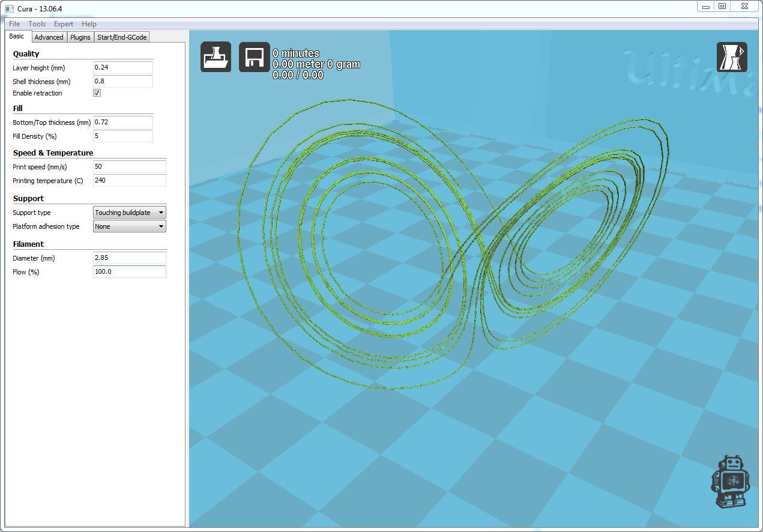This screenshot has height=532, width=763.
Task: Click the Lorenz attractor 3D model
Action: click(x=453, y=243)
